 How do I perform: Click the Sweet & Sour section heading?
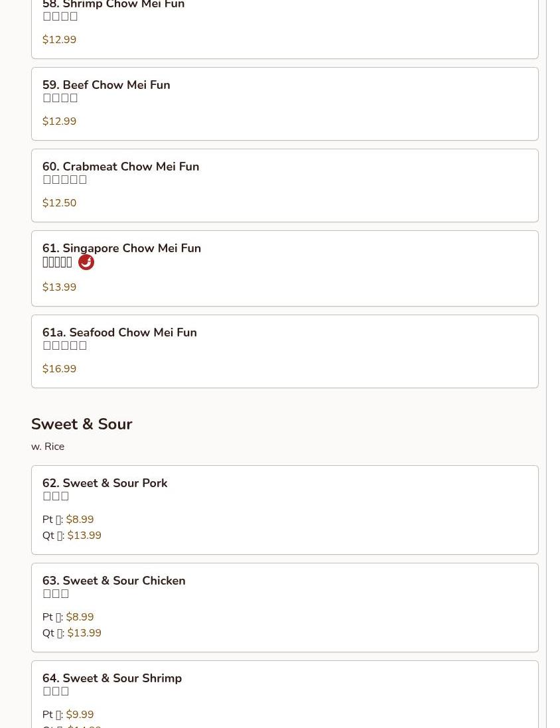pyautogui.click(x=82, y=424)
